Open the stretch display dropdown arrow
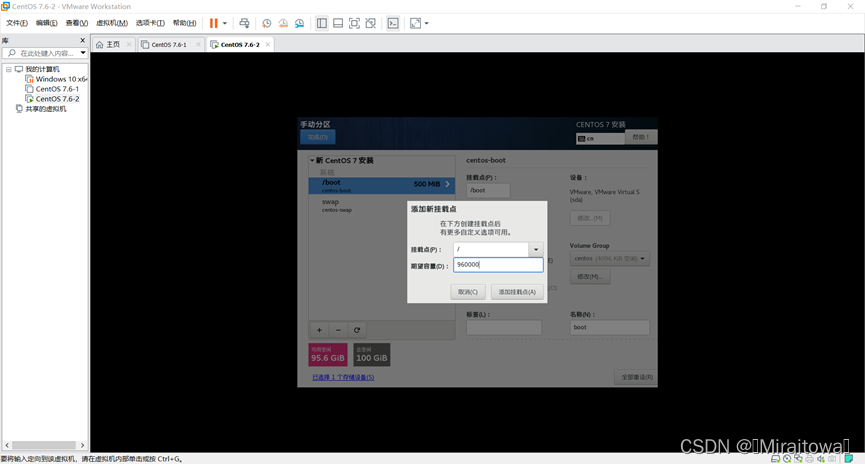 click(426, 23)
